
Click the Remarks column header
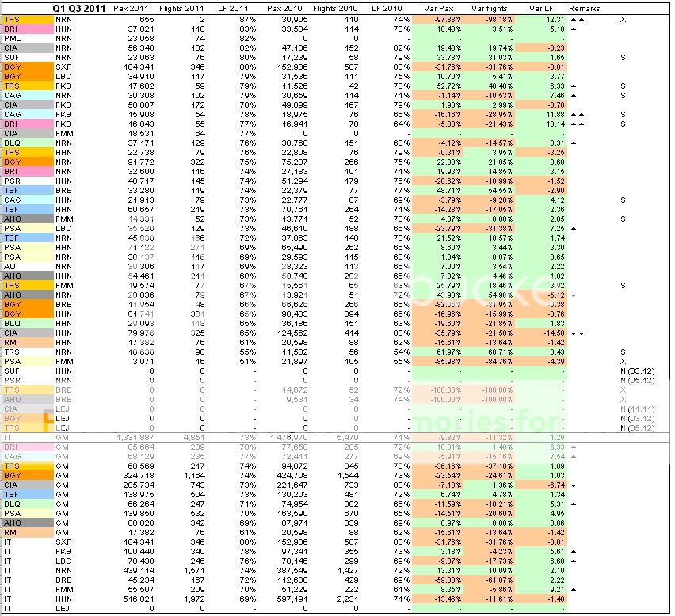[x=585, y=9]
